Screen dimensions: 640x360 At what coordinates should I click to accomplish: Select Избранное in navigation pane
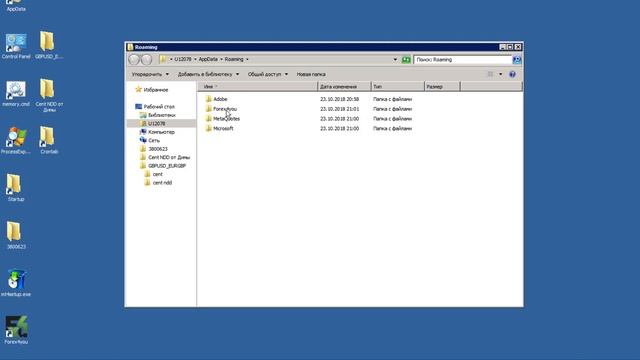(151, 89)
